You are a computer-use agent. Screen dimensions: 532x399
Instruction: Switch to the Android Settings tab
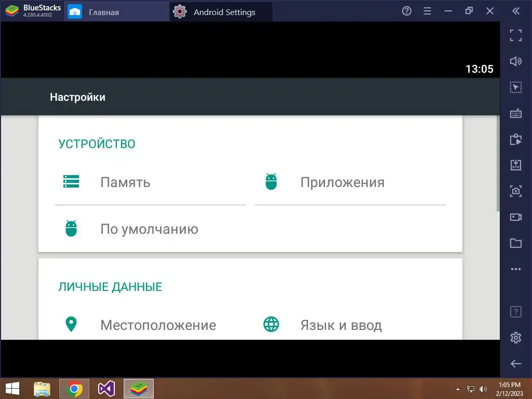click(x=221, y=12)
